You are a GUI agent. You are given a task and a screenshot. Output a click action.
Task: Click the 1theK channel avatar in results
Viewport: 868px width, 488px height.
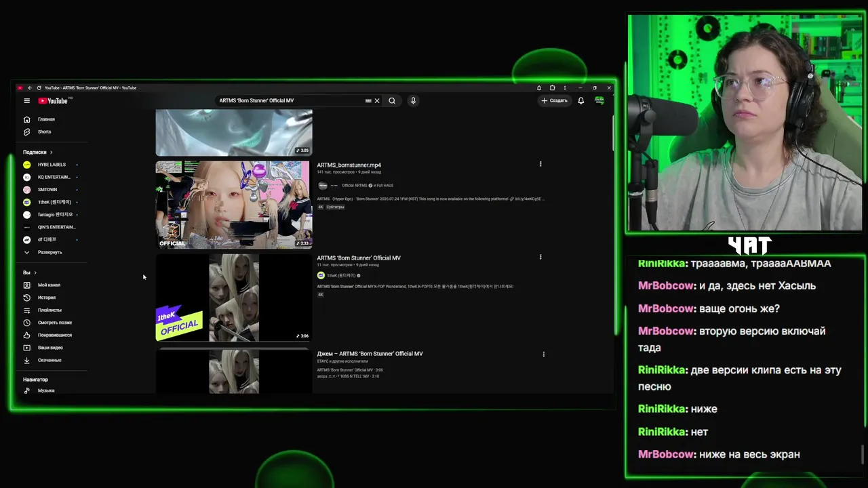[321, 276]
